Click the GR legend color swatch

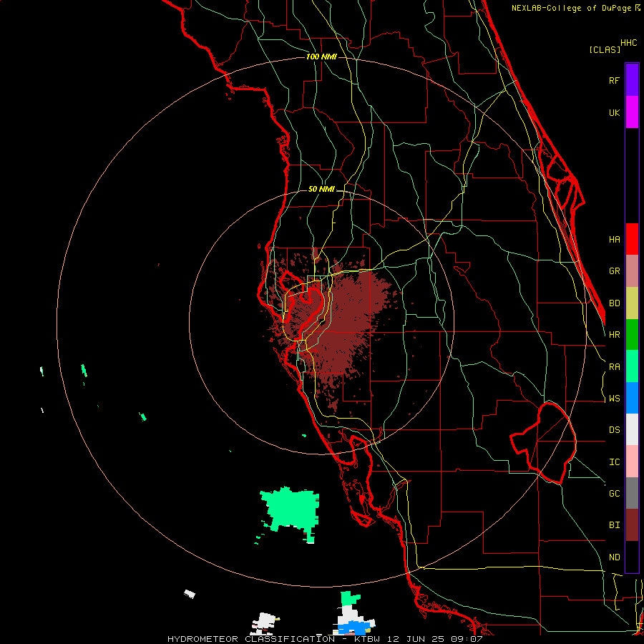click(632, 271)
